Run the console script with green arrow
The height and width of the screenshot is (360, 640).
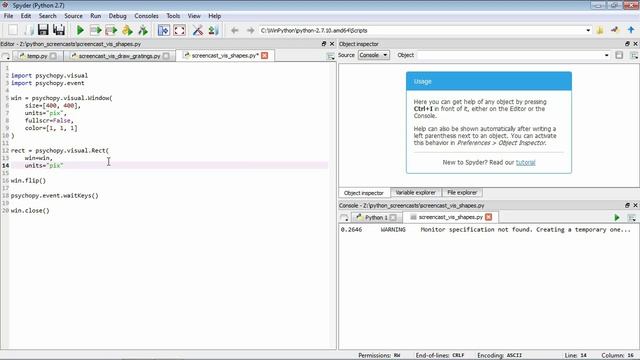[x=617, y=218]
